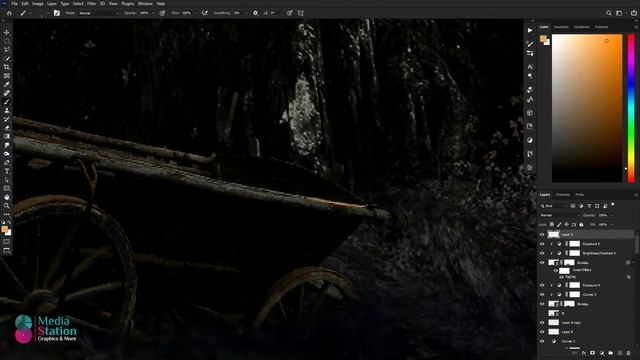Select the Brush tool in left toolbar
This screenshot has width=640, height=360.
coord(7,102)
